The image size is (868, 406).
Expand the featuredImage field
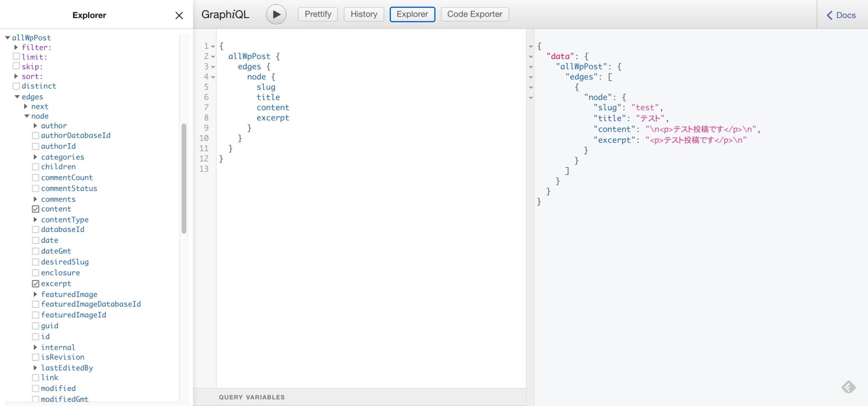[36, 294]
